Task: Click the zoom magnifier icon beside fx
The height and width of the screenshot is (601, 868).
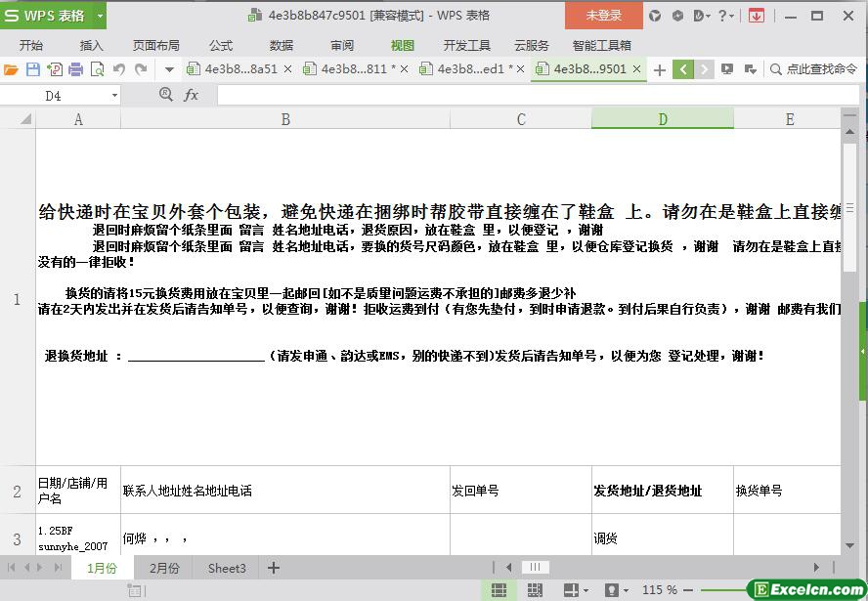Action: coord(166,95)
